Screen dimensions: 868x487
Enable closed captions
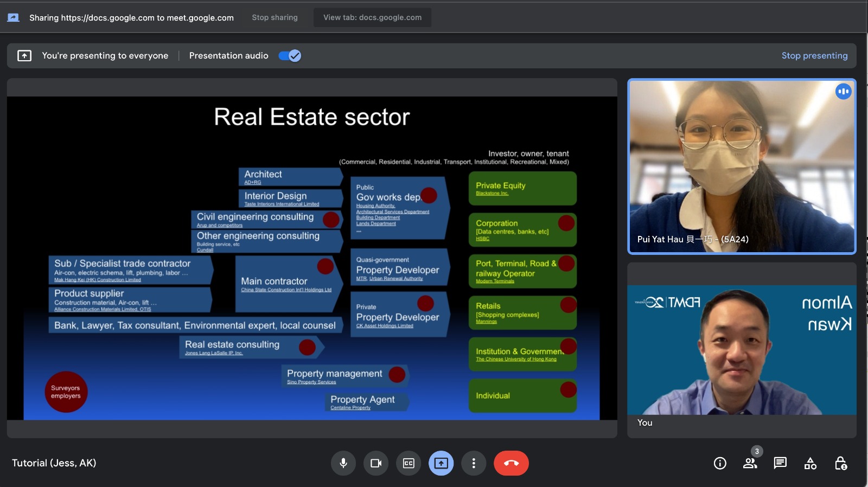pyautogui.click(x=409, y=463)
